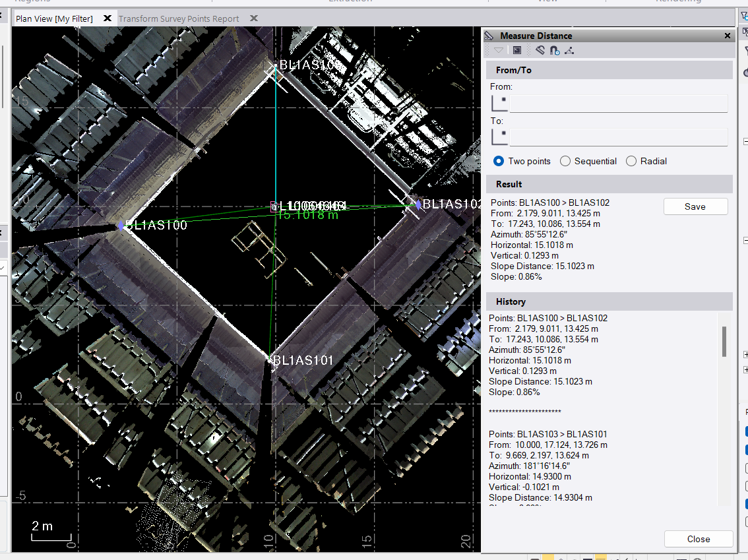
Task: Select the Two points radio option
Action: (499, 161)
